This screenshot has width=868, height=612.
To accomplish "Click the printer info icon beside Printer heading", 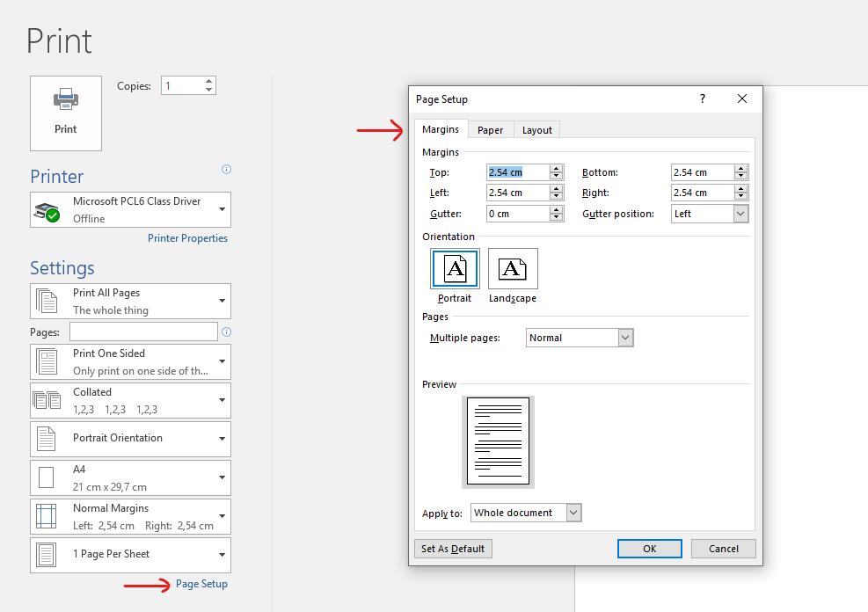I will 226,169.
